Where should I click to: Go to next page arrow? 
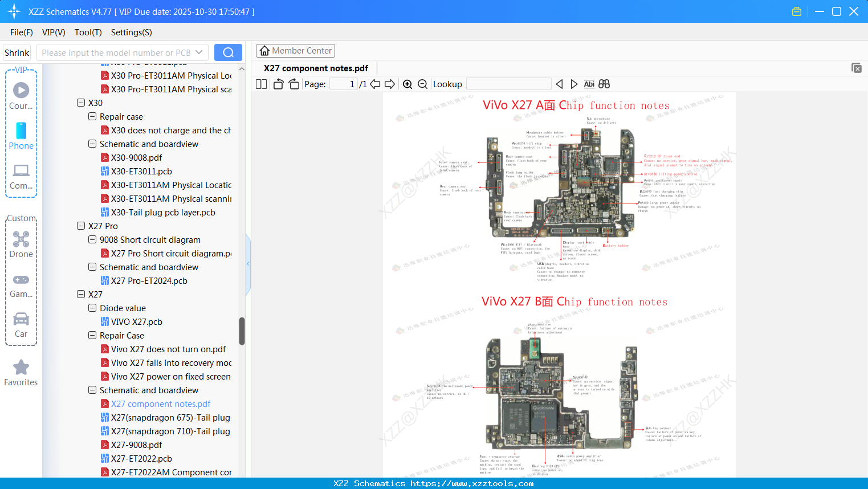click(x=390, y=84)
